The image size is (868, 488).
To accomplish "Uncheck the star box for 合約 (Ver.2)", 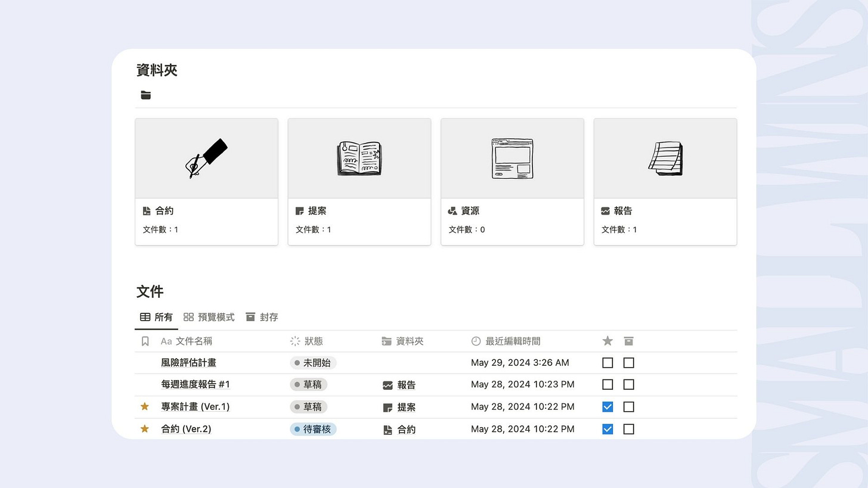I will click(607, 429).
